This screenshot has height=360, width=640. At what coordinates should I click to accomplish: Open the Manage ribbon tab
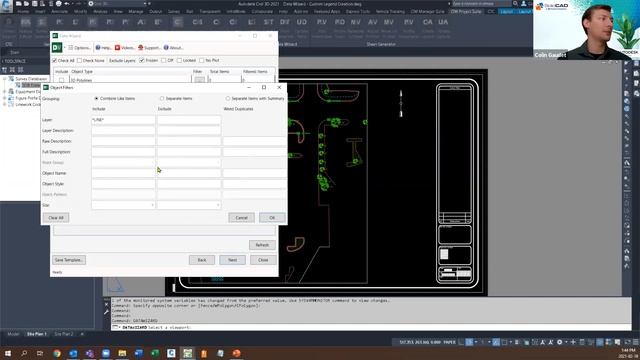[x=136, y=12]
